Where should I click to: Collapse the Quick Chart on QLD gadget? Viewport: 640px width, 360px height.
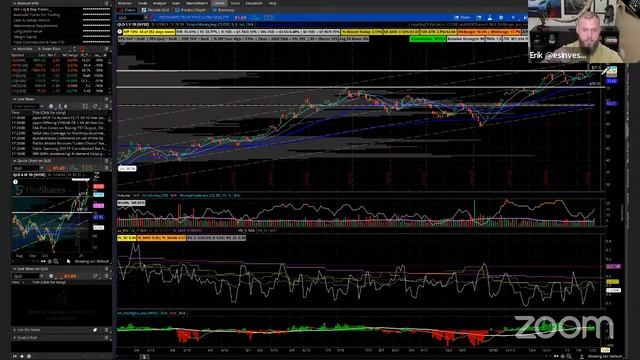click(x=15, y=161)
